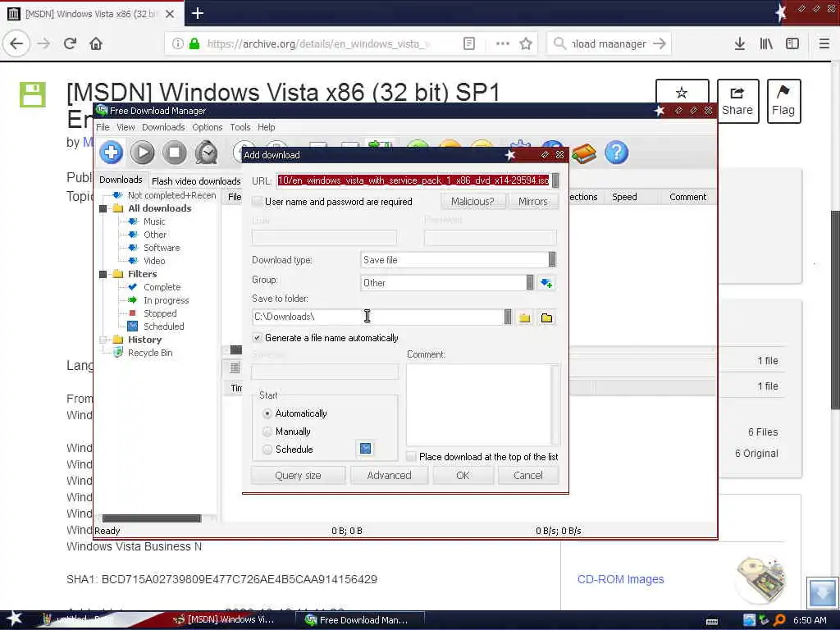Open new browser tab plus button
The image size is (840, 630).
pos(197,13)
